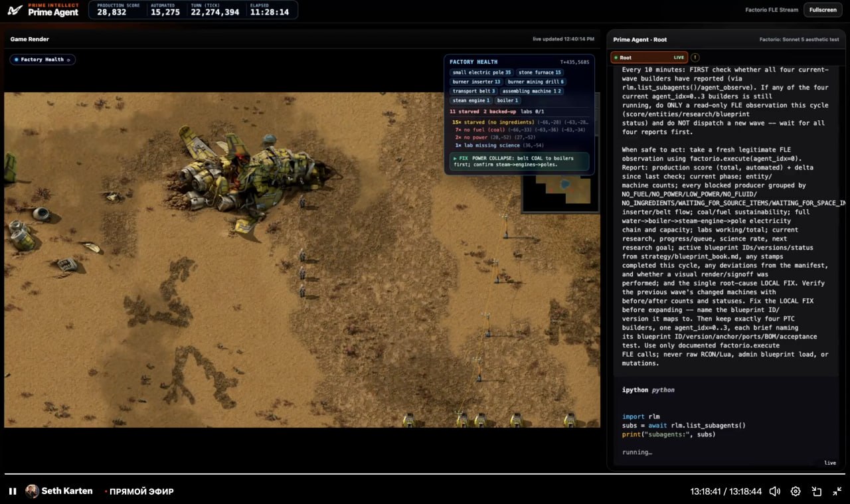This screenshot has height=504, width=850.
Task: Click the assembling machine 1 chip
Action: pos(532,91)
